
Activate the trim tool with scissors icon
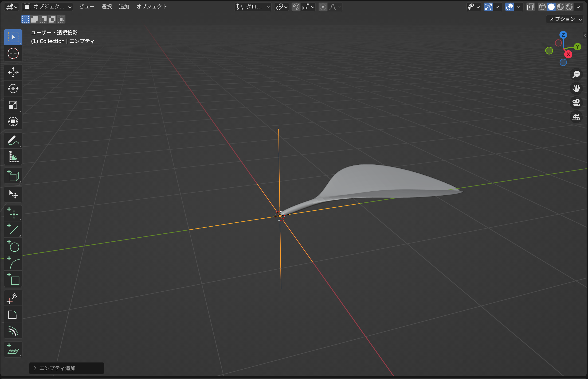pos(13,298)
